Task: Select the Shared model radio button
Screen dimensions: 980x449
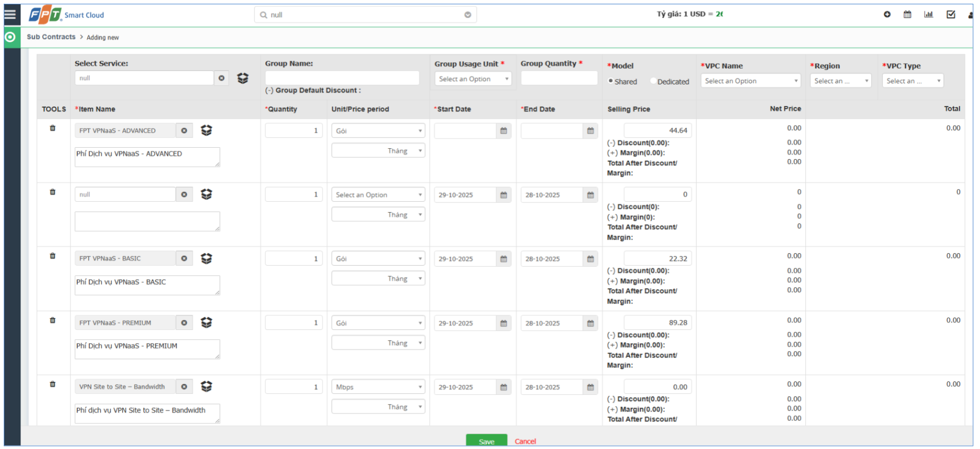Action: pos(611,81)
